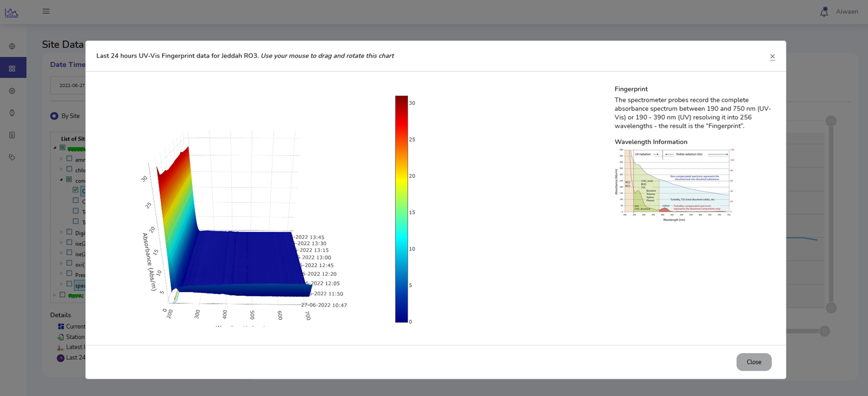Viewport: 868px width, 396px height.
Task: Click the Wavelength Information heading
Action: point(651,141)
